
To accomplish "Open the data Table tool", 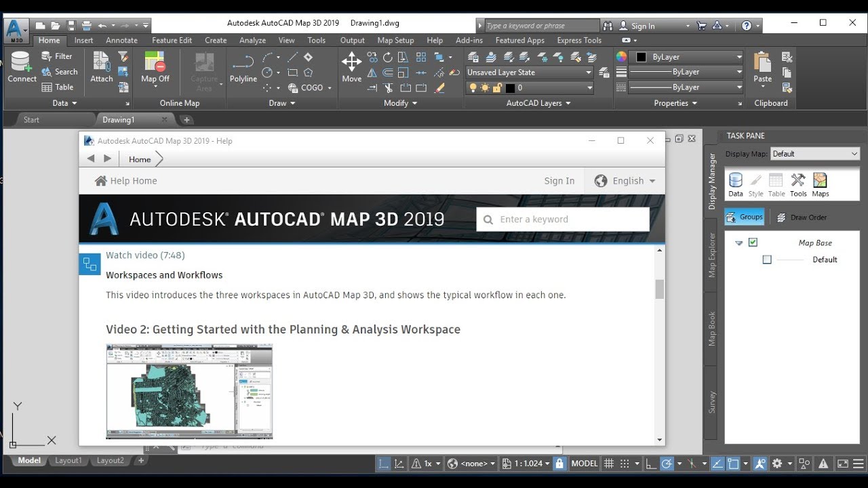I will [x=58, y=87].
